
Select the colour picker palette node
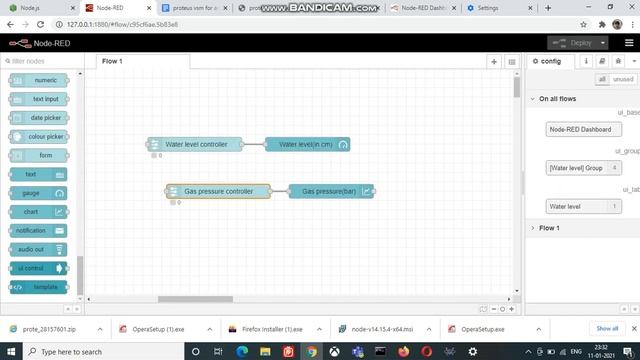[x=39, y=136]
